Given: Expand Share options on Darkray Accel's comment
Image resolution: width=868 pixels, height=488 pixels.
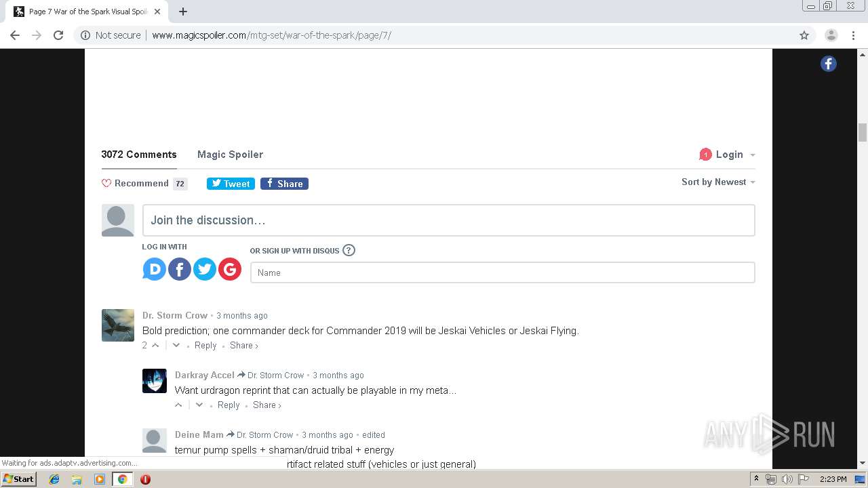Looking at the screenshot, I should click(267, 405).
